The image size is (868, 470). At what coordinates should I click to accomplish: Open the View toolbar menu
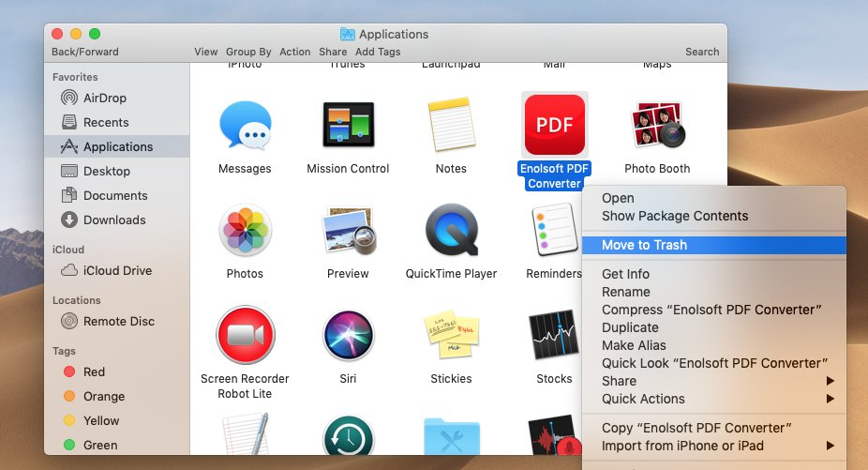pyautogui.click(x=206, y=52)
